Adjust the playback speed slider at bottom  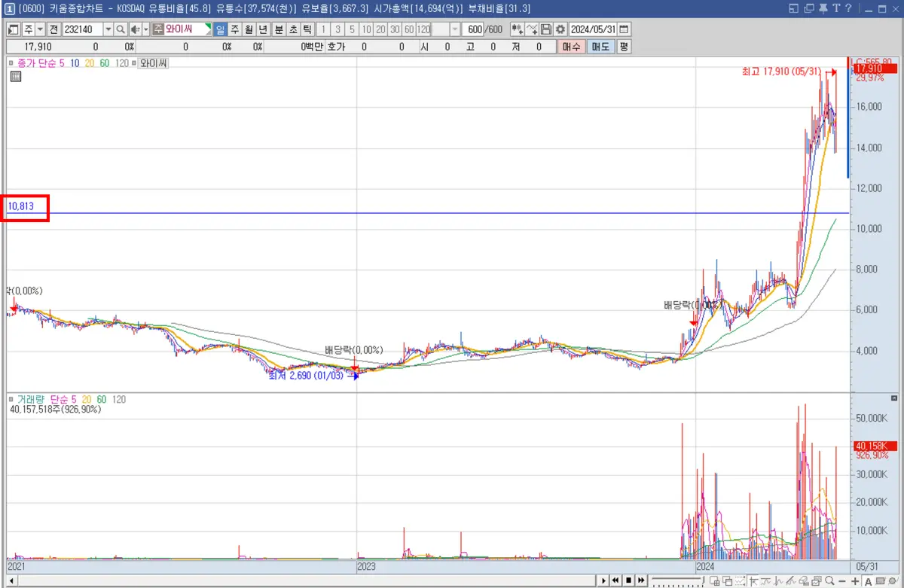pos(678,580)
